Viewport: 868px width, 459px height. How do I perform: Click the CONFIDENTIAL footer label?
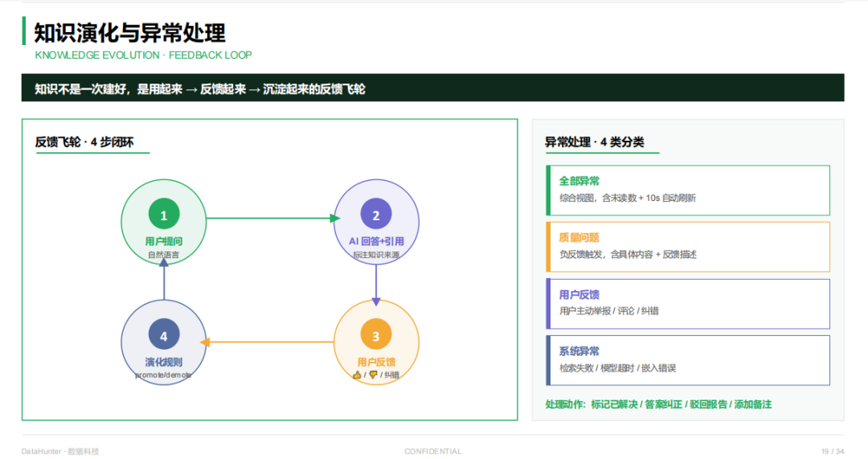coord(433,451)
